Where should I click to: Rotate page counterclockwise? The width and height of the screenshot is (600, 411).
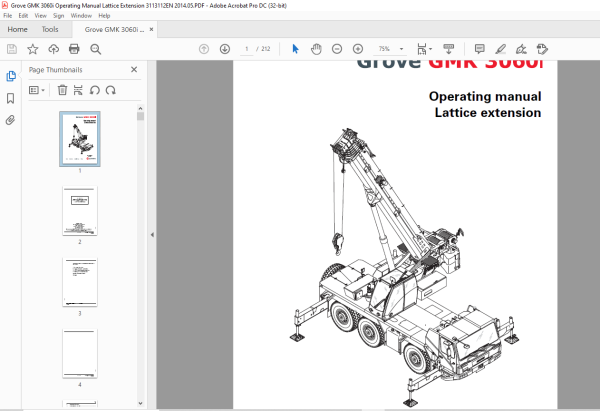95,90
